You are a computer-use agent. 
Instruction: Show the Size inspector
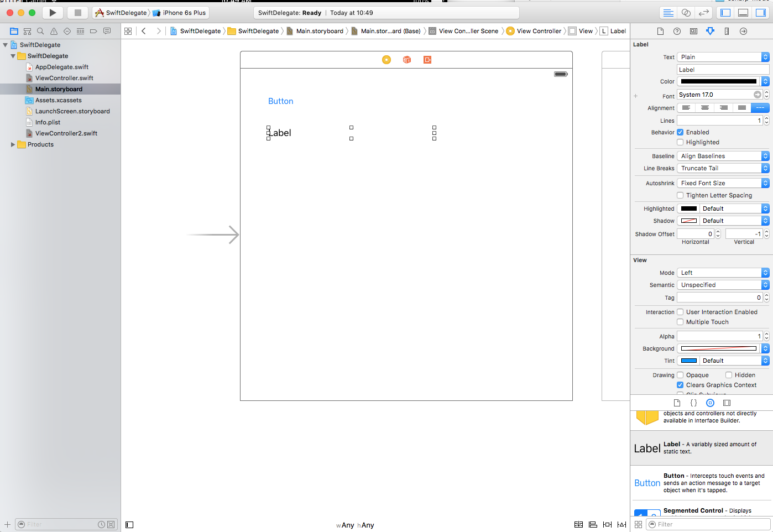(727, 32)
